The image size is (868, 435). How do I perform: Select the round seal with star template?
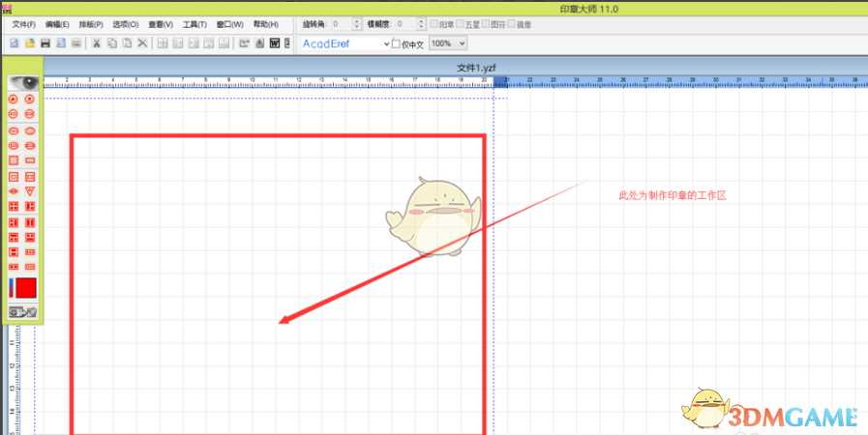[14, 100]
